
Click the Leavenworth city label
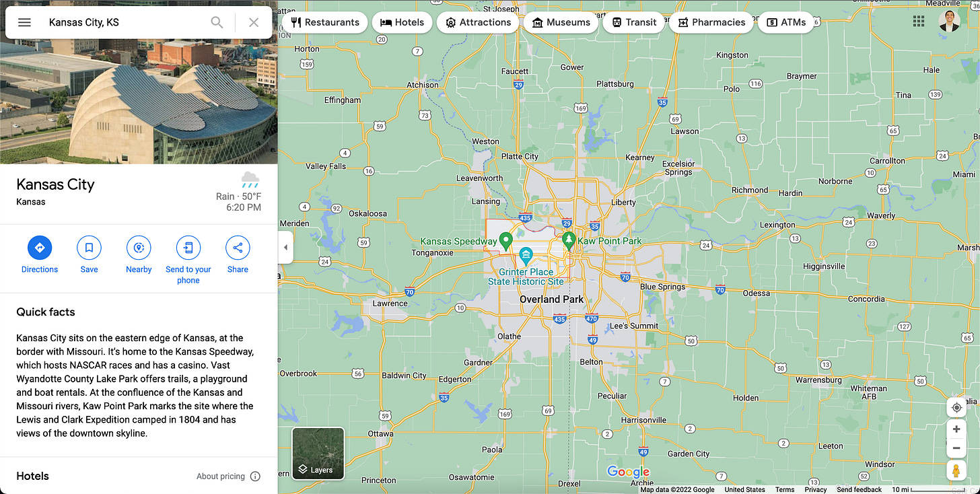tap(480, 178)
